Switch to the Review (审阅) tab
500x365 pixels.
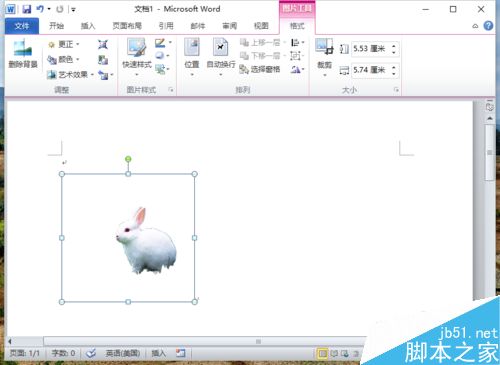coord(230,26)
